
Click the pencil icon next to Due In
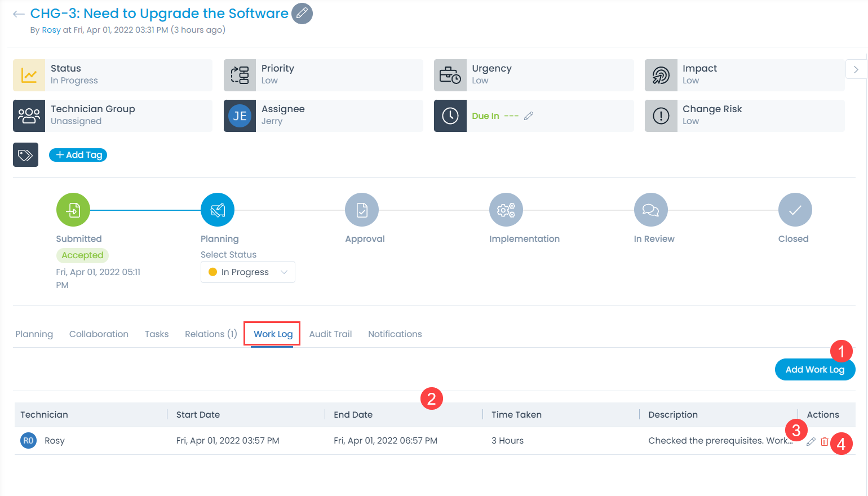tap(528, 116)
